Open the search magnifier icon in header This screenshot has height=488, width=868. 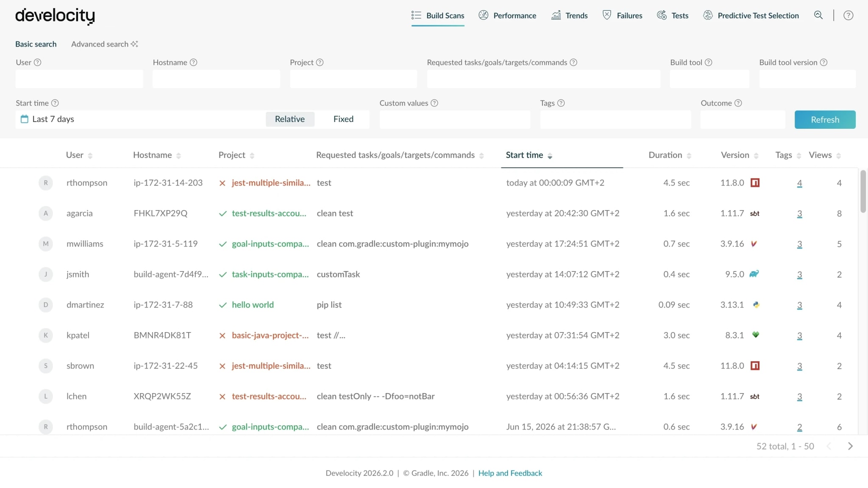tap(818, 15)
